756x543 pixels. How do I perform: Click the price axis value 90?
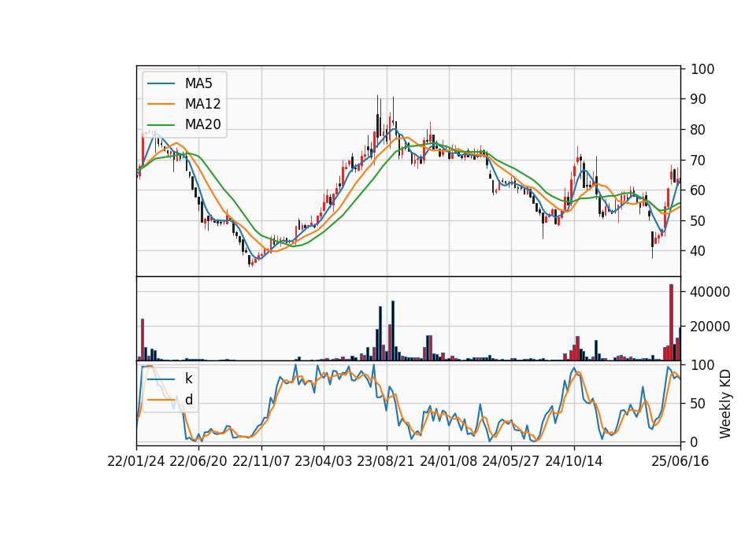click(x=699, y=99)
